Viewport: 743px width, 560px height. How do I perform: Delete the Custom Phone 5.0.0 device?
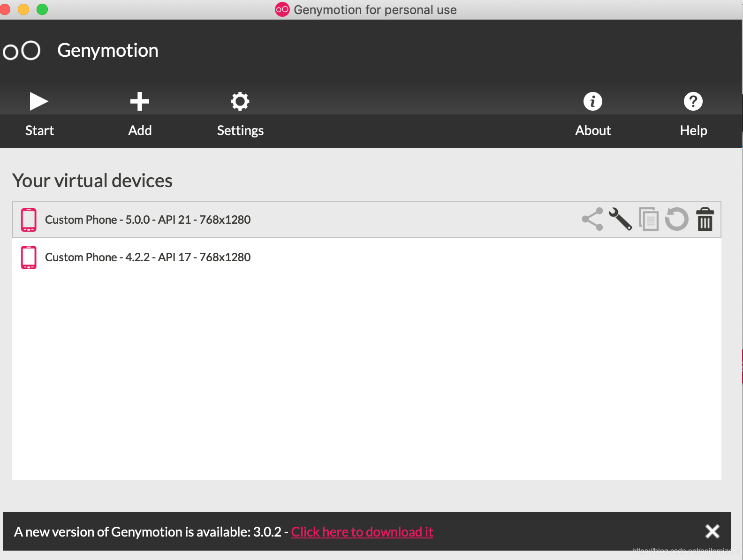tap(705, 219)
